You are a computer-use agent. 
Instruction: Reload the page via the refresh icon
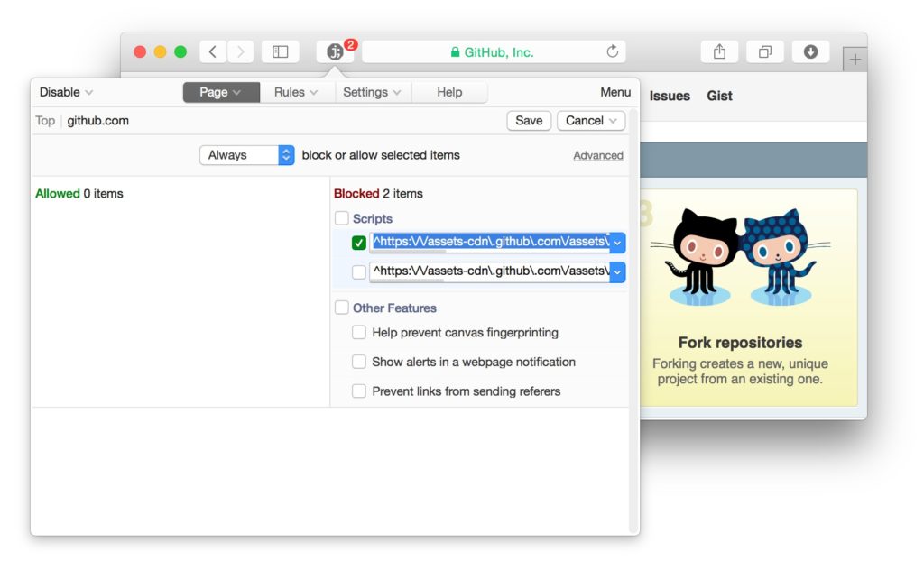tap(613, 51)
